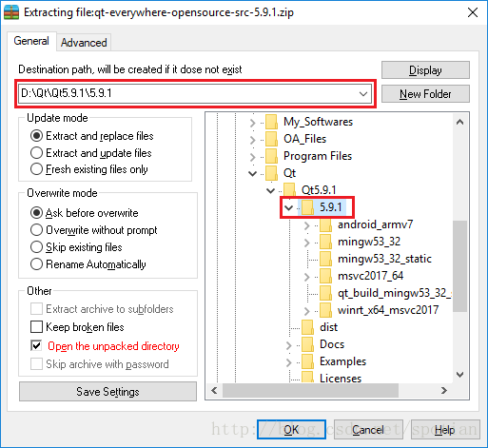Expand the Examples tree node

point(288,362)
